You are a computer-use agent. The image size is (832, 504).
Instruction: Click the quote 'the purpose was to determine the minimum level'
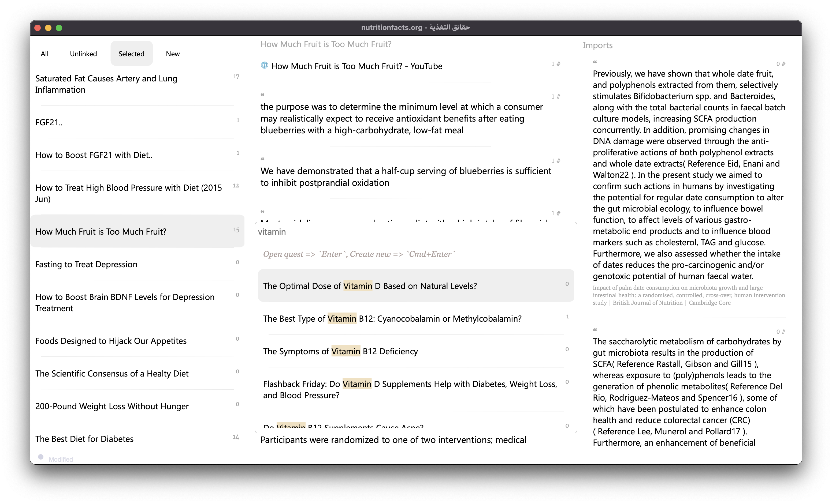[x=402, y=118]
